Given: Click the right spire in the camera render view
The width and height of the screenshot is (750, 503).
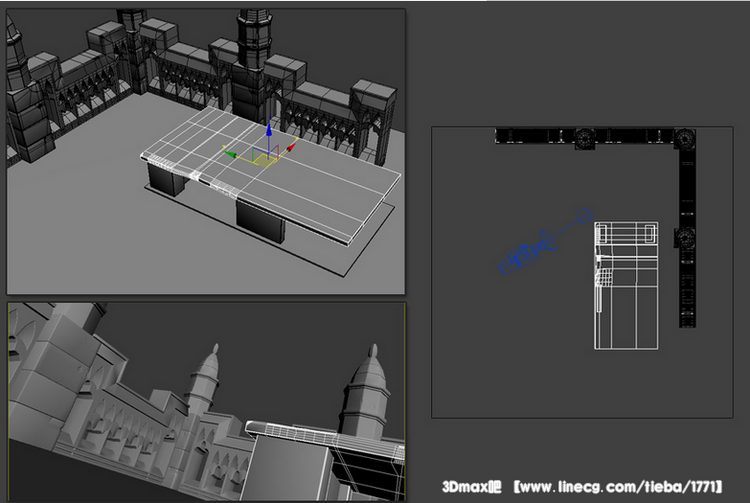Looking at the screenshot, I should (365, 391).
